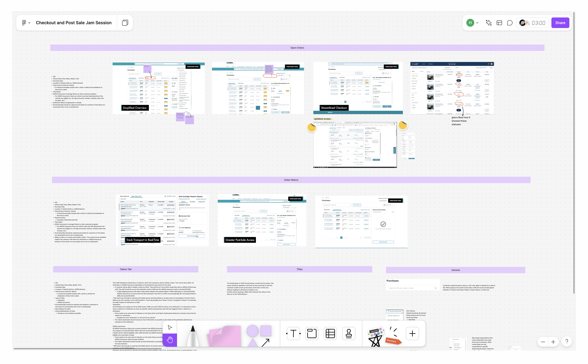This screenshot has width=588, height=364.
Task: Select the Hand tool
Action: click(170, 340)
